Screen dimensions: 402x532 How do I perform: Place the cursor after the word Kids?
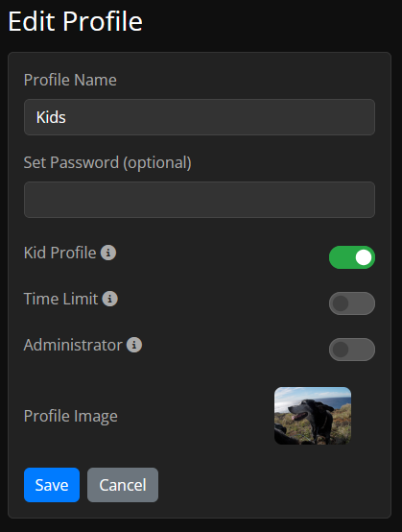67,117
